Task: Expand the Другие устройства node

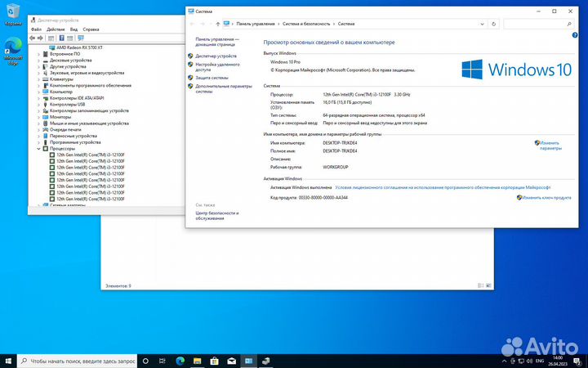Action: point(38,66)
